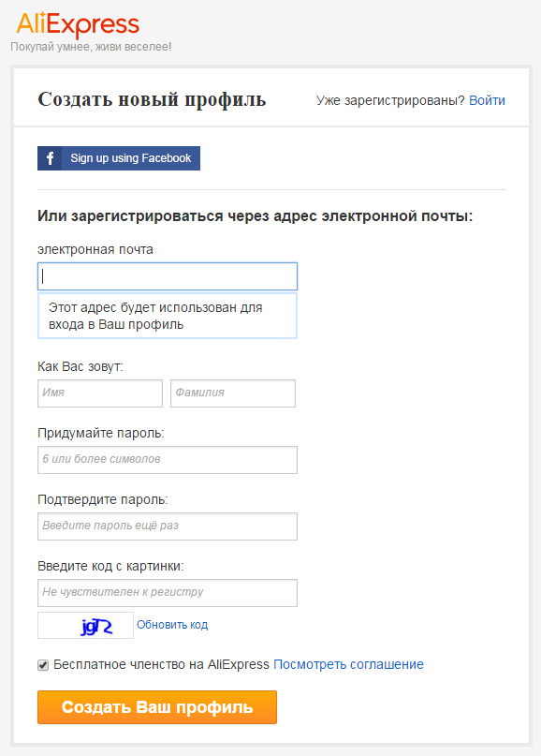Click the "Придумайте пароль:" label
The width and height of the screenshot is (541, 756).
click(101, 433)
